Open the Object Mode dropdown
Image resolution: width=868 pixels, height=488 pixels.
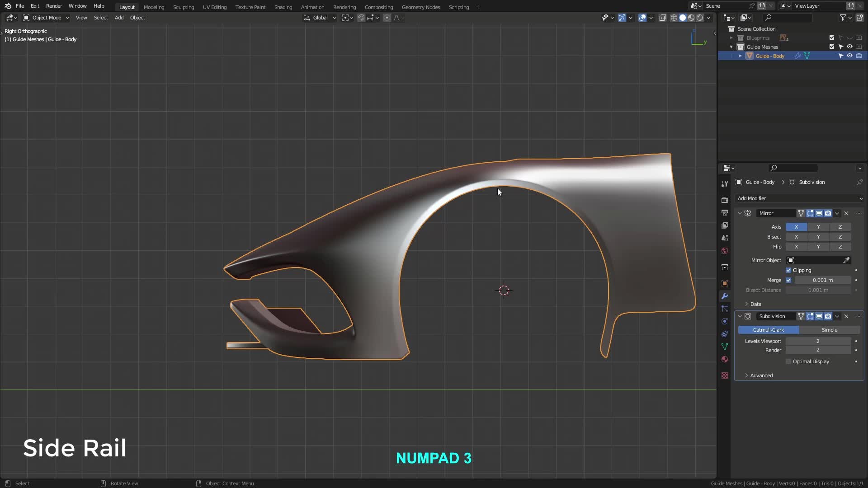coord(46,18)
